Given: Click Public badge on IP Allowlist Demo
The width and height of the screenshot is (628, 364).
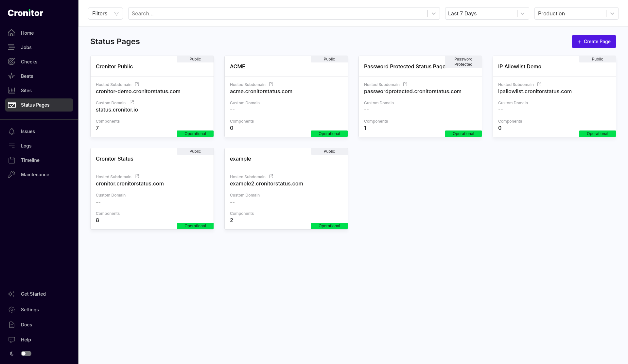Looking at the screenshot, I should pos(597,59).
